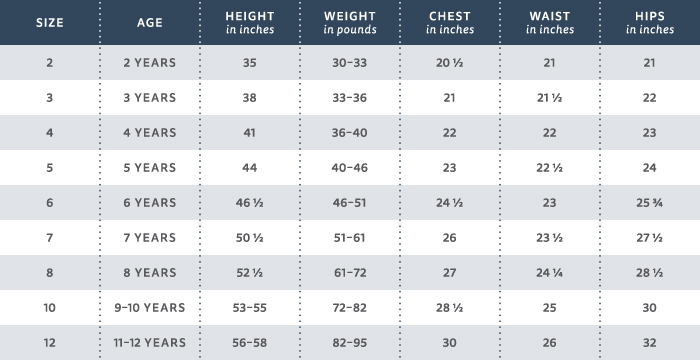Screen dimensions: 700x360
Task: Click the 20 ½ chest value
Action: 450,63
